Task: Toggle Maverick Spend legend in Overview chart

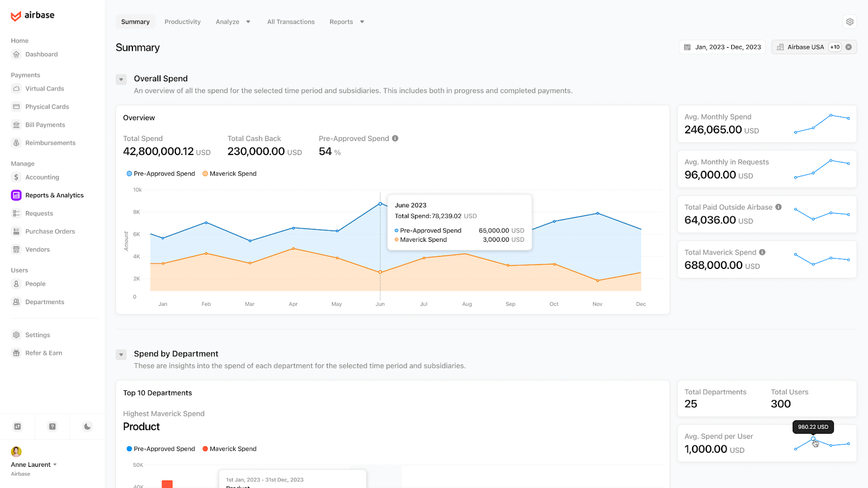Action: pos(229,174)
